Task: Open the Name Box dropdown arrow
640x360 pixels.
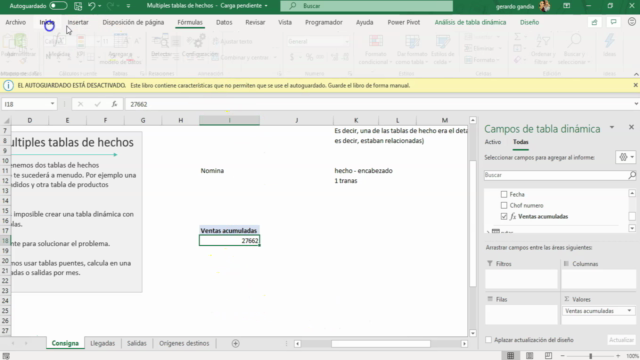Action: point(52,104)
